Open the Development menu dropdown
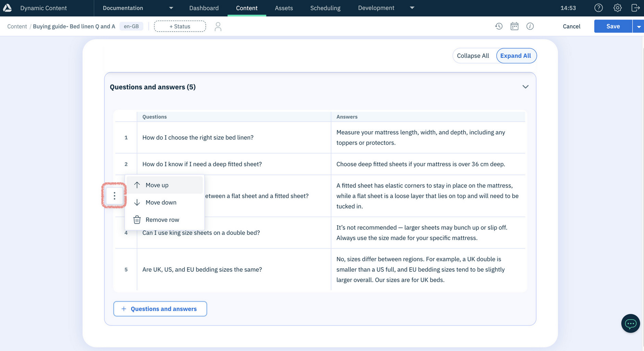 pos(412,8)
